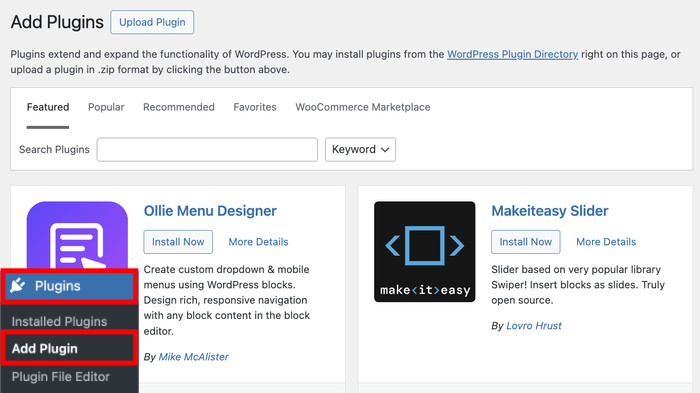Expand the Keyword search type dropdown
This screenshot has width=700, height=393.
360,150
